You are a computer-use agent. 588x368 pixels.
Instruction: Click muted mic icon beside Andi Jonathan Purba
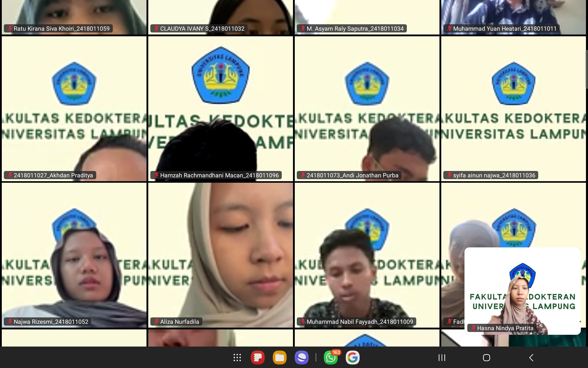pyautogui.click(x=303, y=175)
